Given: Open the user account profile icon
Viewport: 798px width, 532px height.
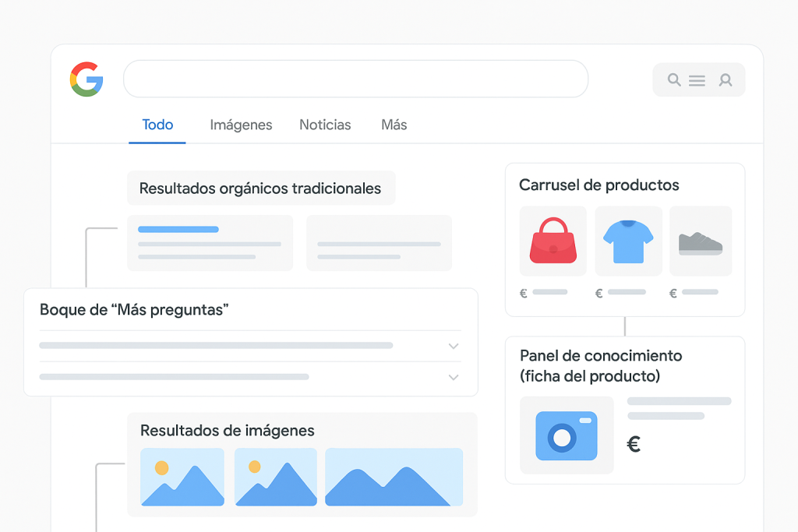Looking at the screenshot, I should pyautogui.click(x=726, y=79).
